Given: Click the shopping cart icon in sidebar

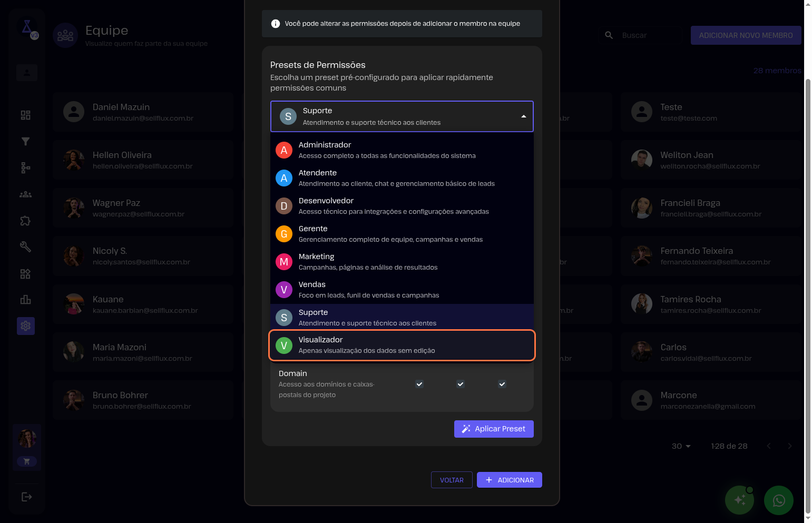Looking at the screenshot, I should click(27, 461).
